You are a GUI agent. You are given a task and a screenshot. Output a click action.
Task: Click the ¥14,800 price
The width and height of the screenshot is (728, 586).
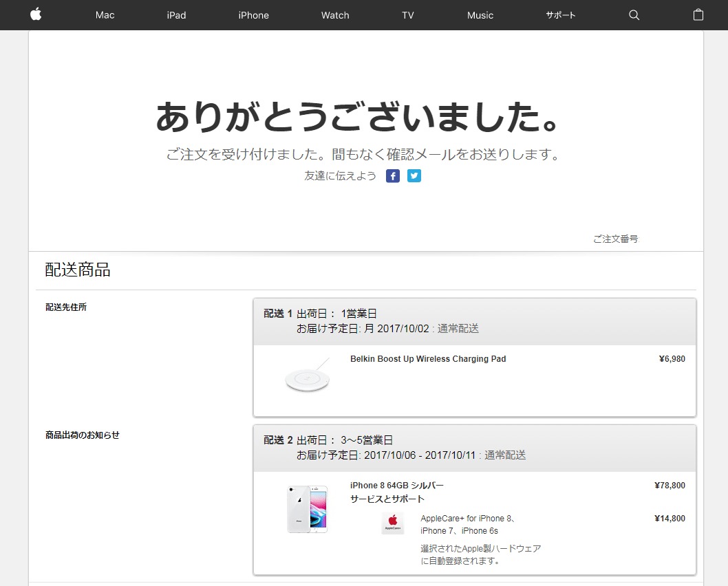point(670,519)
